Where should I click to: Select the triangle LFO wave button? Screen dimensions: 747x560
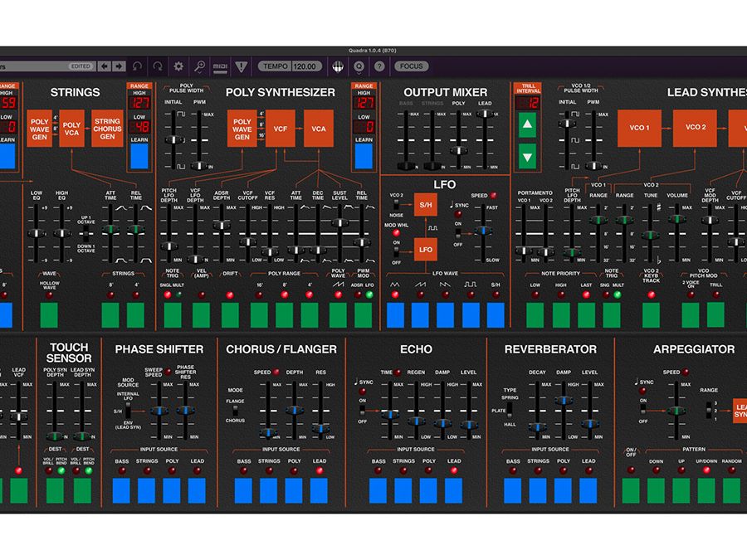[x=395, y=315]
